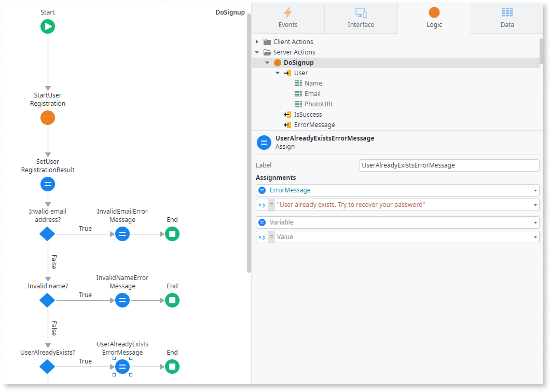Click the InvalidEmailErrorMessage assign node
Viewport: 551px width, 392px height.
(x=122, y=234)
